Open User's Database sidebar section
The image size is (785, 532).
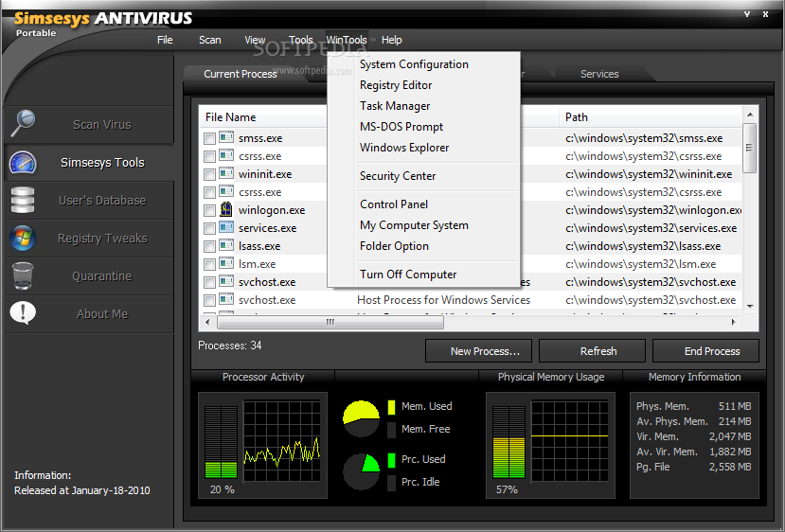(89, 200)
